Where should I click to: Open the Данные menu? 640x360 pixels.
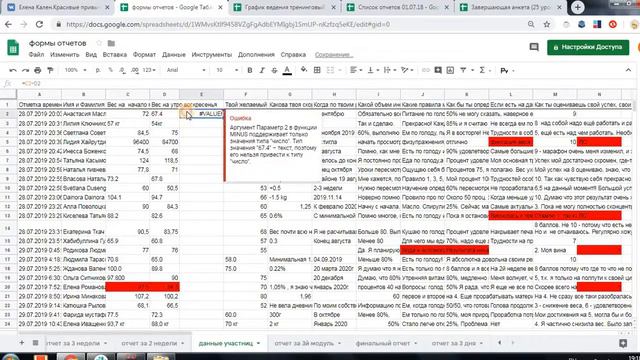click(x=173, y=54)
